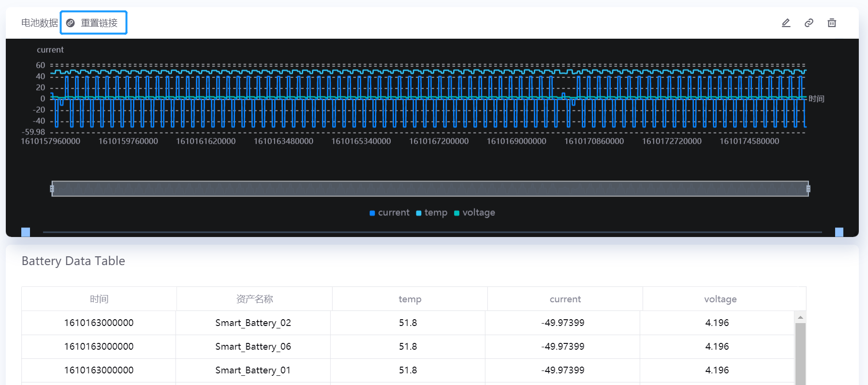Select the Smart_Battery_02 cell
This screenshot has width=868, height=385.
pyautogui.click(x=253, y=323)
